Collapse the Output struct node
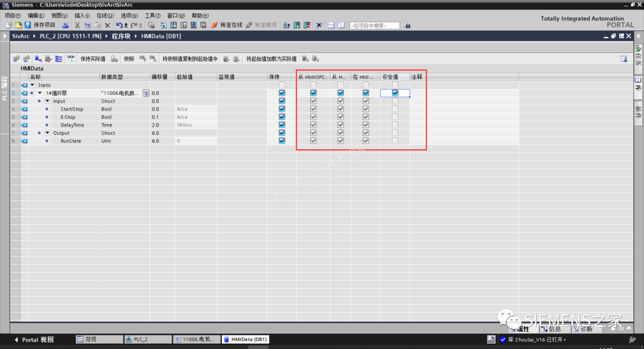644x349 pixels. [47, 133]
